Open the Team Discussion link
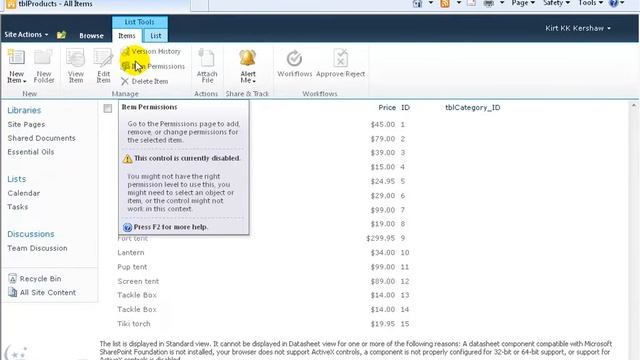Image resolution: width=640 pixels, height=360 pixels. pyautogui.click(x=37, y=248)
